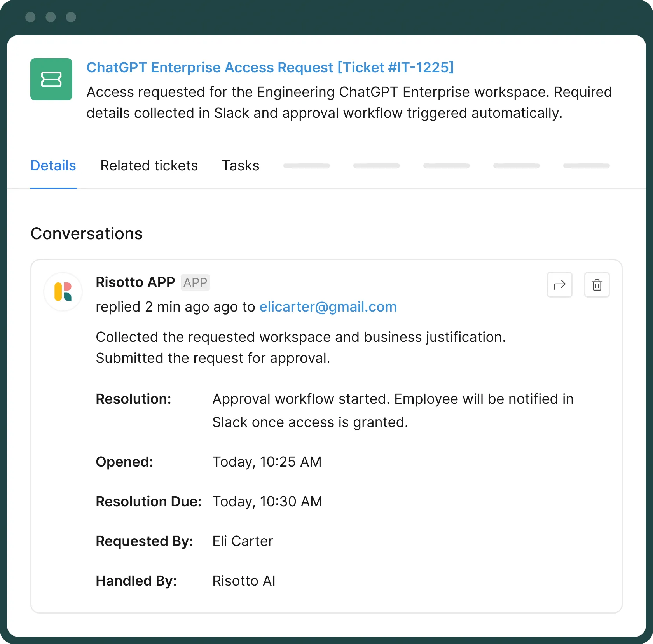The height and width of the screenshot is (644, 653).
Task: Click the green ticket icon
Action: click(51, 79)
